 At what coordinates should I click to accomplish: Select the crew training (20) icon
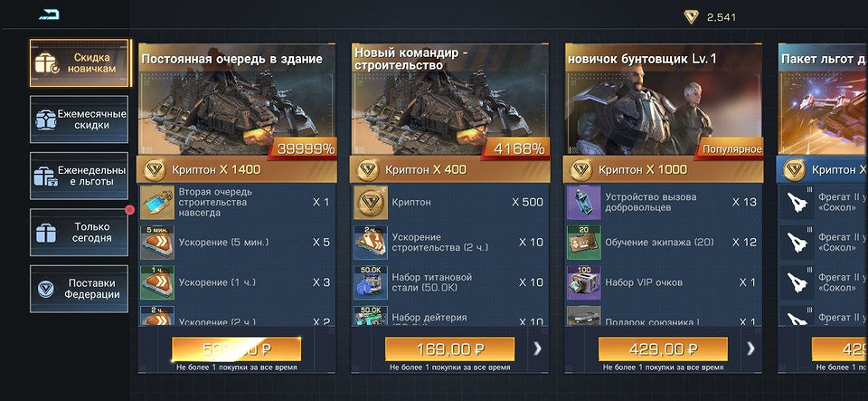(x=584, y=242)
